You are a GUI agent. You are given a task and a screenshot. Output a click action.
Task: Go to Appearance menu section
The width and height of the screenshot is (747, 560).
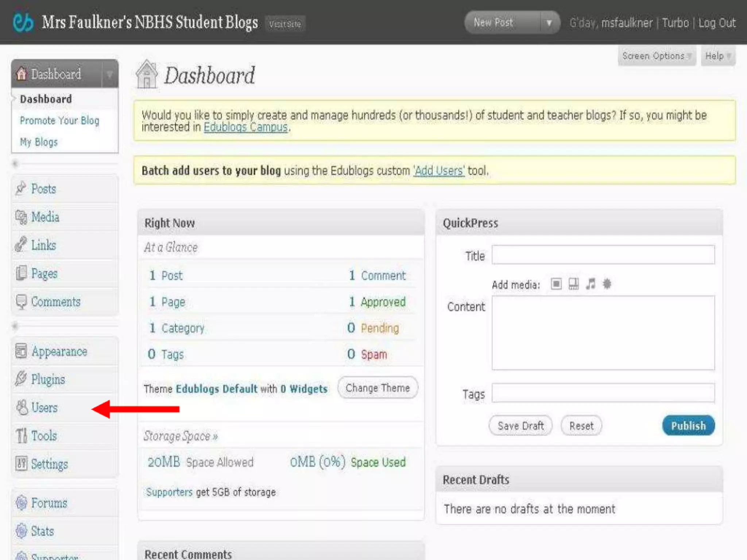pos(59,351)
